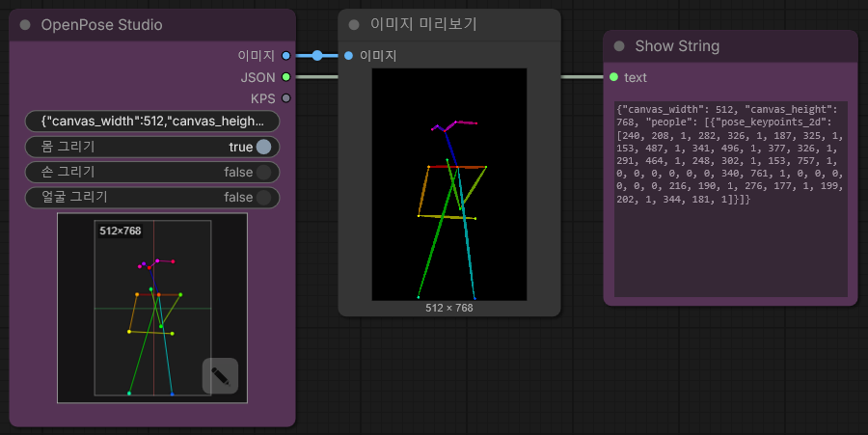Click the 이미지 output socket on OpenPose Studio
Screen dimensions: 868x435
[285, 55]
